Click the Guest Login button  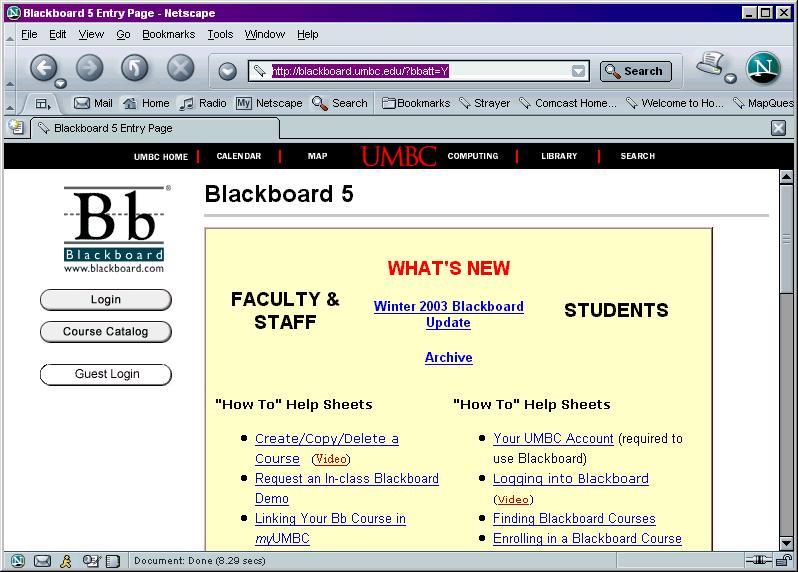(106, 375)
